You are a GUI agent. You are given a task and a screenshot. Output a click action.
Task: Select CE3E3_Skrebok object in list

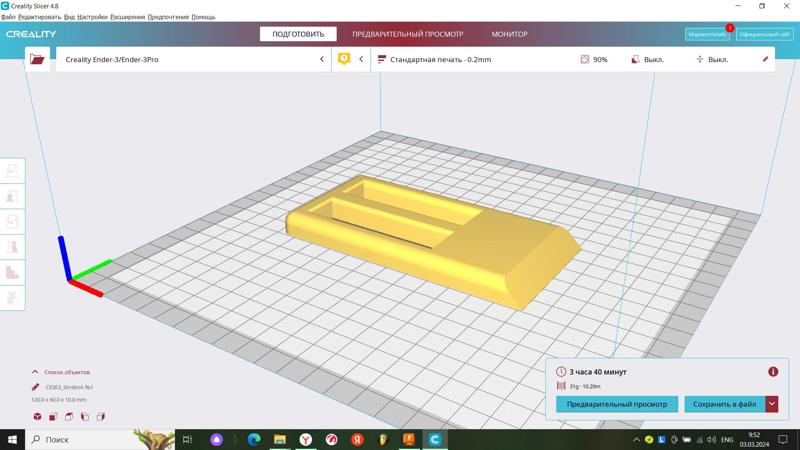[x=69, y=387]
